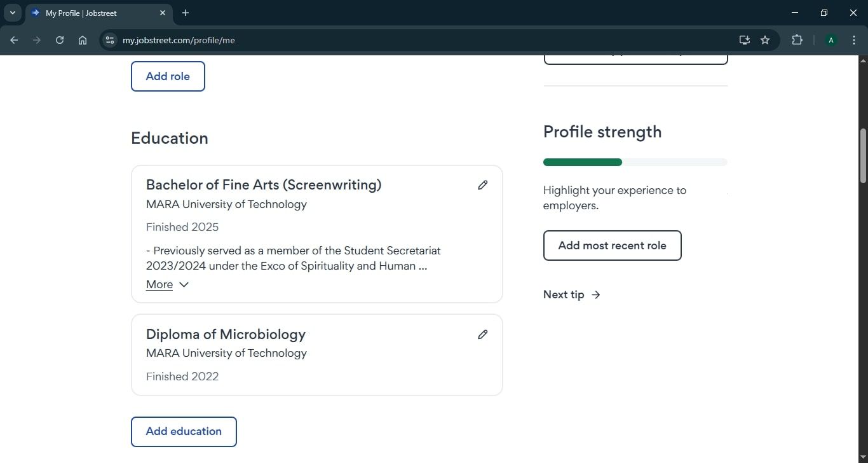Click the Profile strength progress bar
Screen dimensions: 868x463
pos(635,162)
